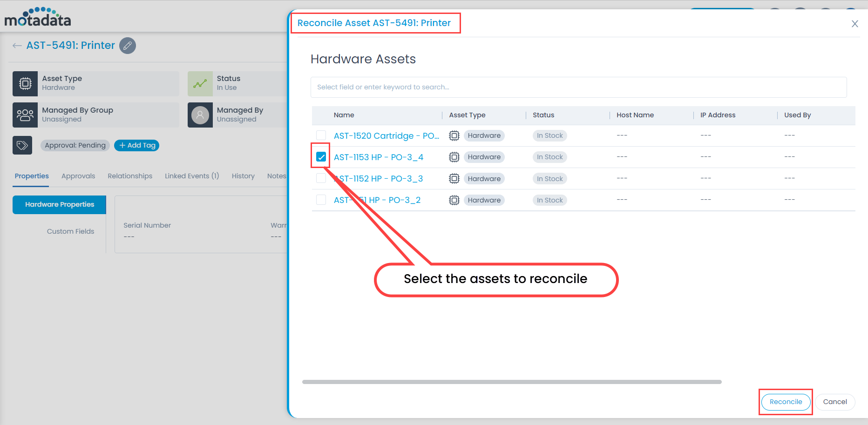This screenshot has width=868, height=425.
Task: Click the Asset Type hardware chip icon
Action: click(25, 84)
